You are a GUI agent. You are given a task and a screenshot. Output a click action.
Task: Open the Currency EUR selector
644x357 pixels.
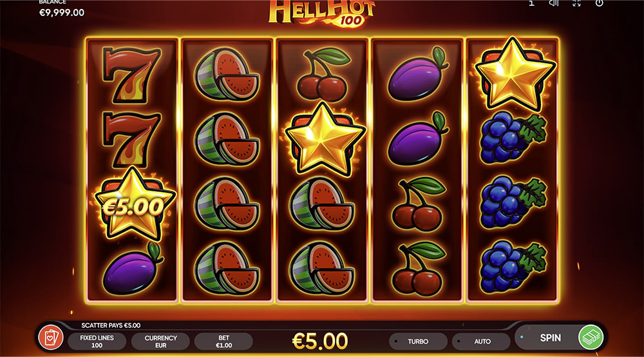[160, 342]
